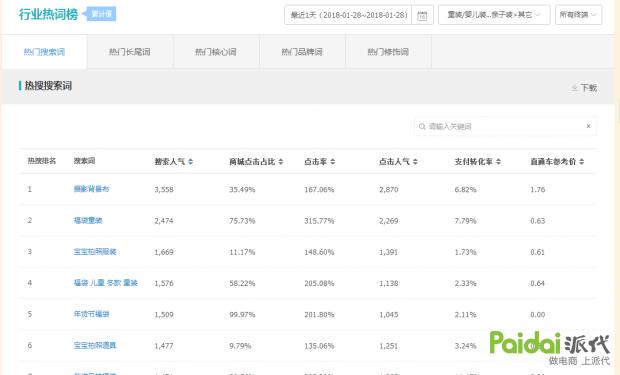This screenshot has height=375, width=620.
Task: Select the 1,138 click popularity cell
Action: point(389,283)
